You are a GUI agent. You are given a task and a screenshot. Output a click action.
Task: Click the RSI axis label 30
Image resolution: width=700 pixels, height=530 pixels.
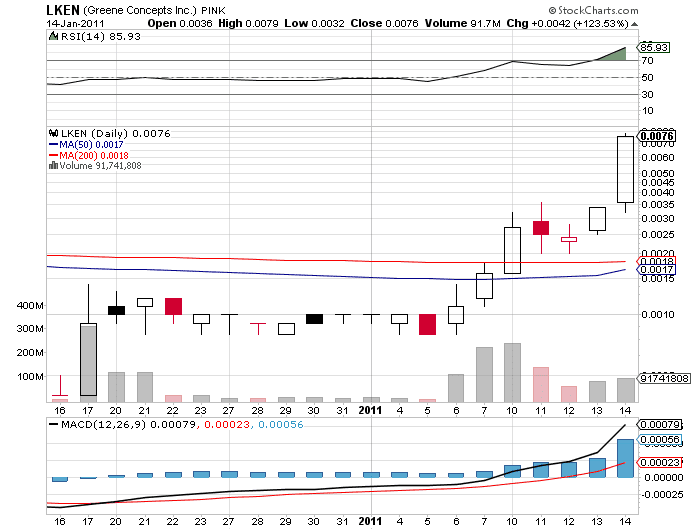[647, 95]
